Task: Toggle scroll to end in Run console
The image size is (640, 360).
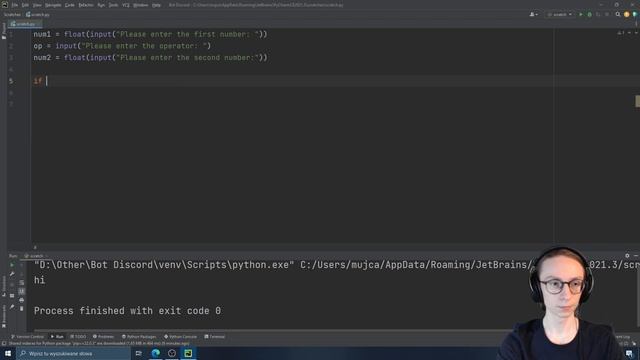Action: click(22, 291)
